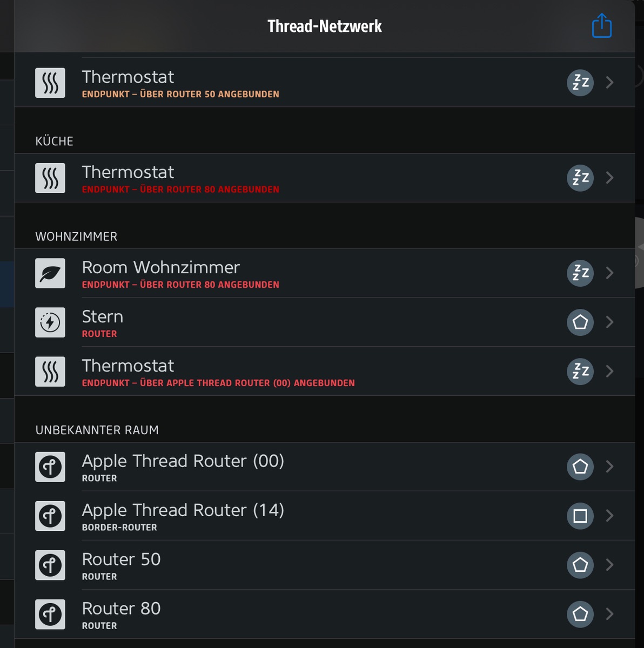644x648 pixels.
Task: Expand the Stern router details chevron
Action: (610, 322)
